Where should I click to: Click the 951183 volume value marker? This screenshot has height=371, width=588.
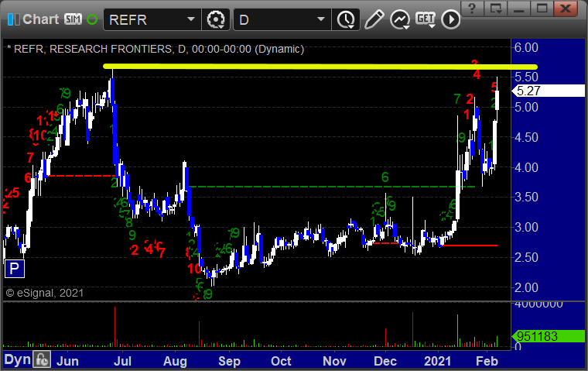click(x=549, y=336)
